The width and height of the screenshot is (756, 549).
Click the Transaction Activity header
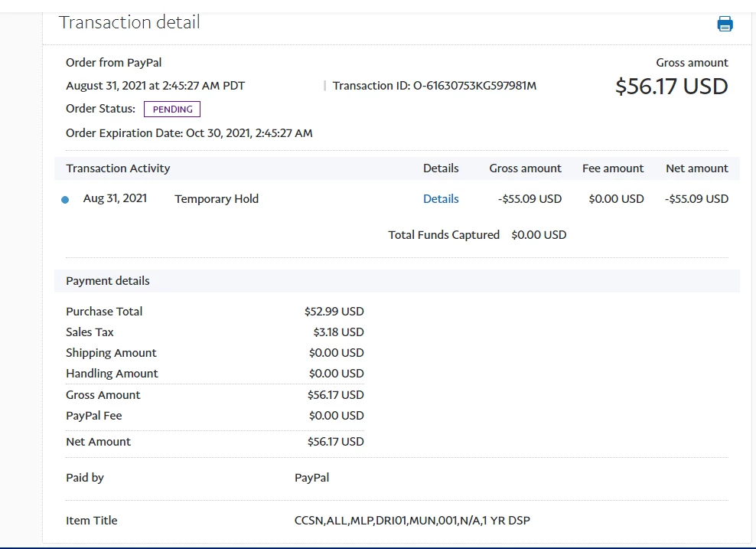coord(118,168)
